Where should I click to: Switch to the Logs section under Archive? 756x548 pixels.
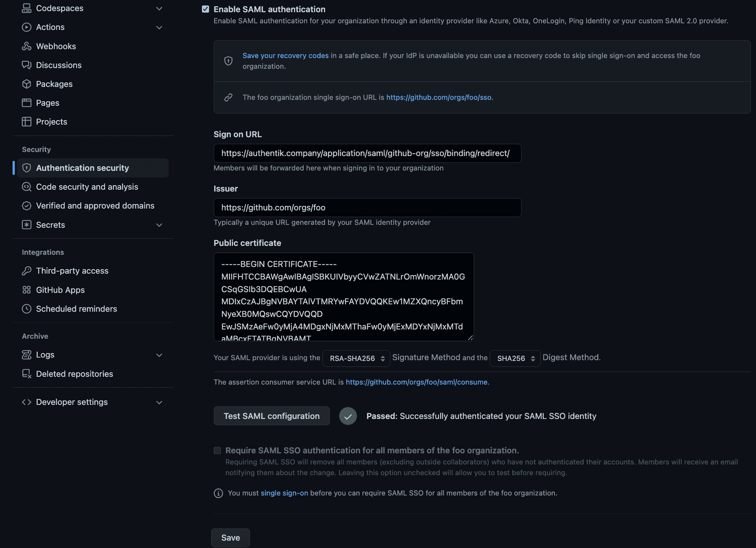[44, 355]
